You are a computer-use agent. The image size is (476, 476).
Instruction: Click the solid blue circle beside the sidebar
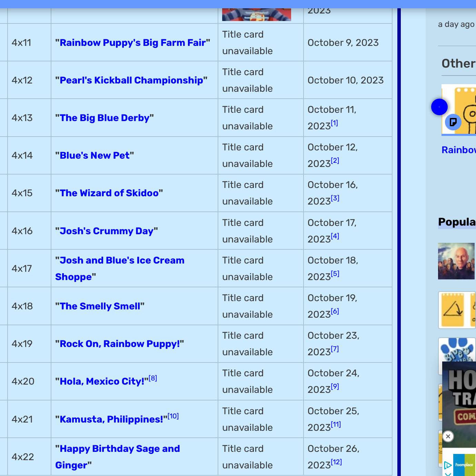(x=439, y=107)
